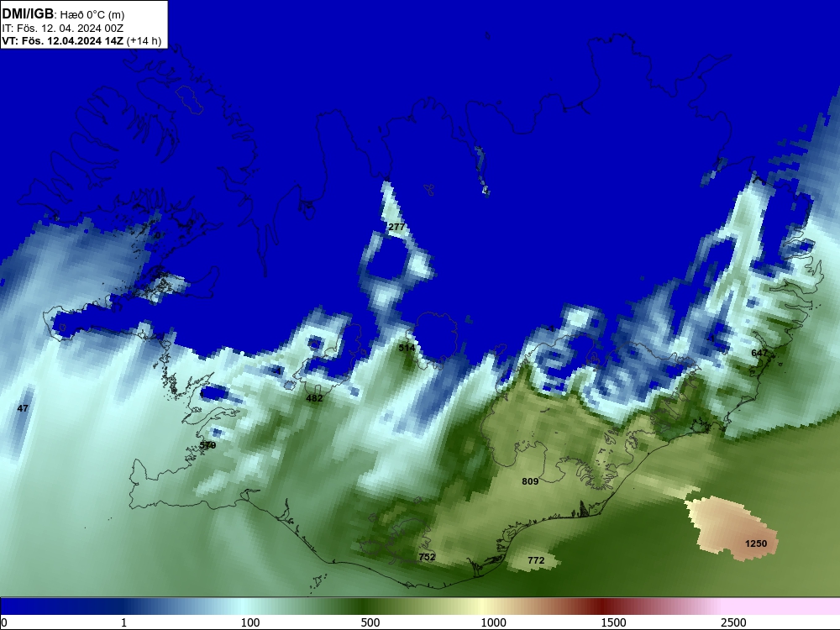Click the 482 height label

pos(314,398)
